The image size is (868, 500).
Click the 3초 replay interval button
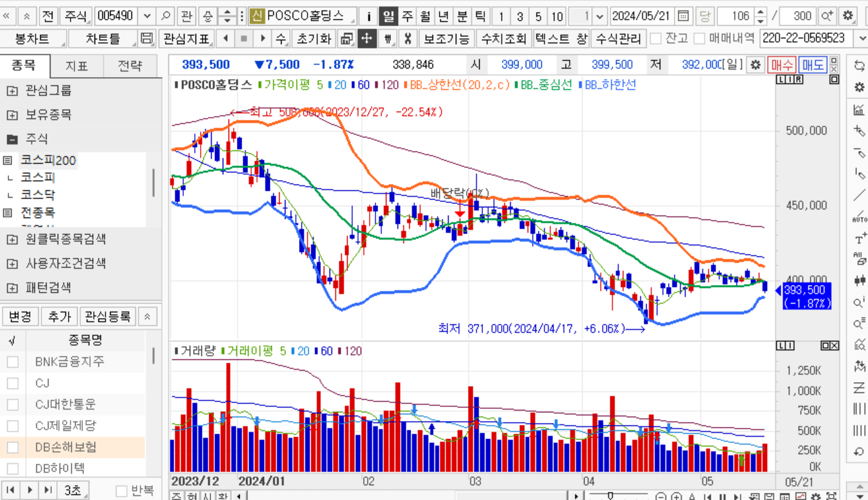click(x=72, y=490)
